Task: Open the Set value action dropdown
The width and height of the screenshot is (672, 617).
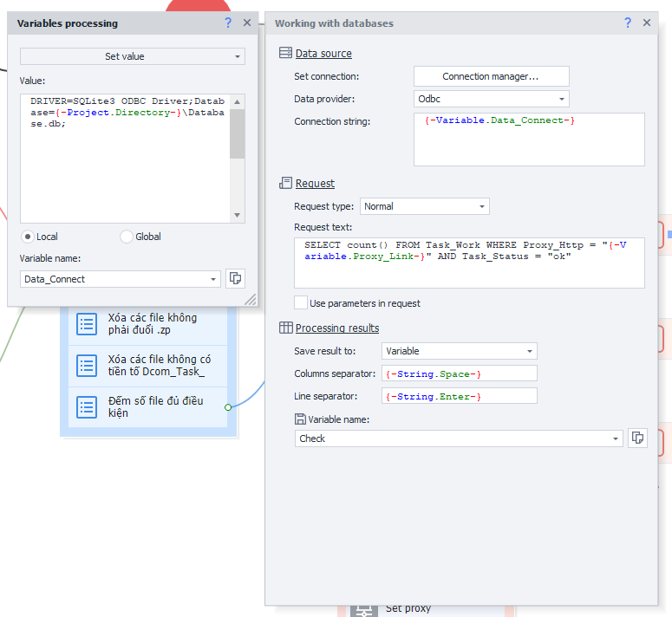Action: pyautogui.click(x=133, y=56)
